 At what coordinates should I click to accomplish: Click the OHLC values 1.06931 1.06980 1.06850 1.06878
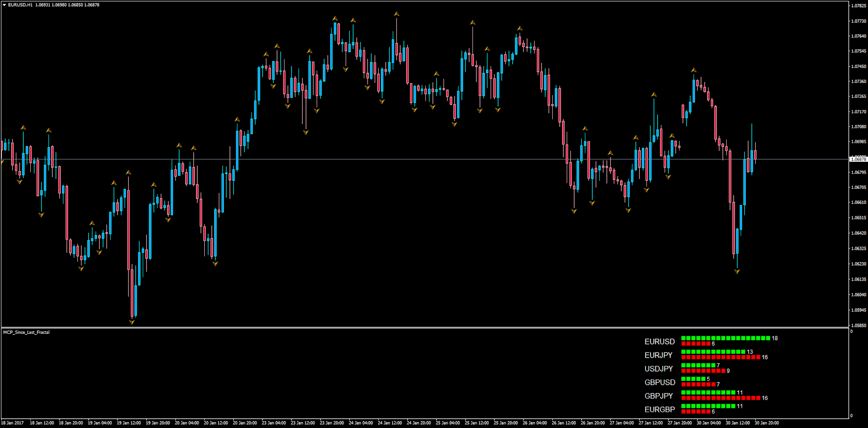tap(67, 5)
